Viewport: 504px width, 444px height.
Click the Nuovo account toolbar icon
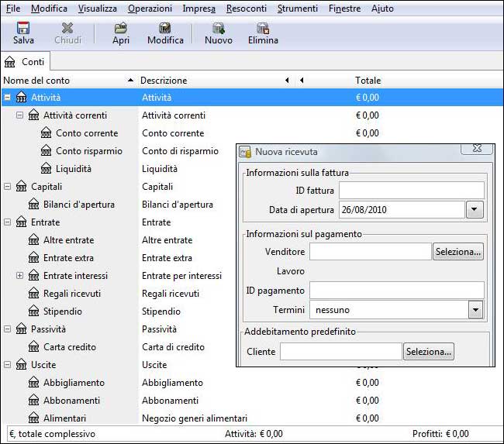(x=219, y=28)
